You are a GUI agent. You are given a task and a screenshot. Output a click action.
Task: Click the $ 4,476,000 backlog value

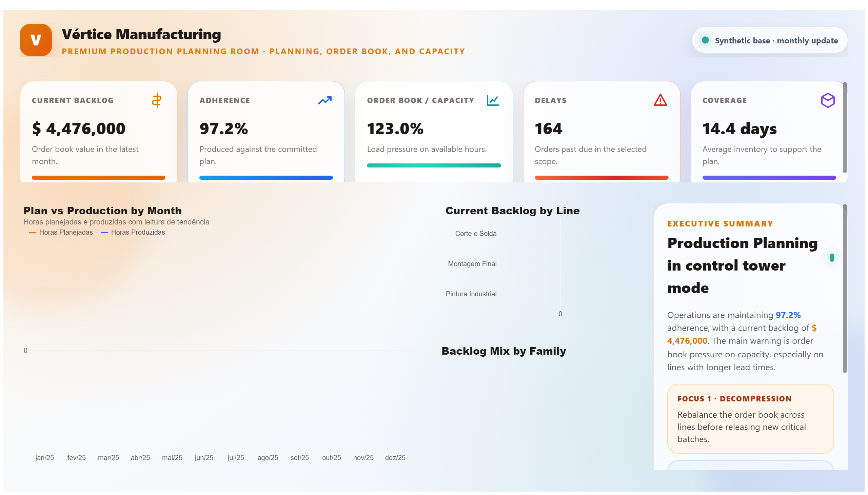click(x=79, y=128)
